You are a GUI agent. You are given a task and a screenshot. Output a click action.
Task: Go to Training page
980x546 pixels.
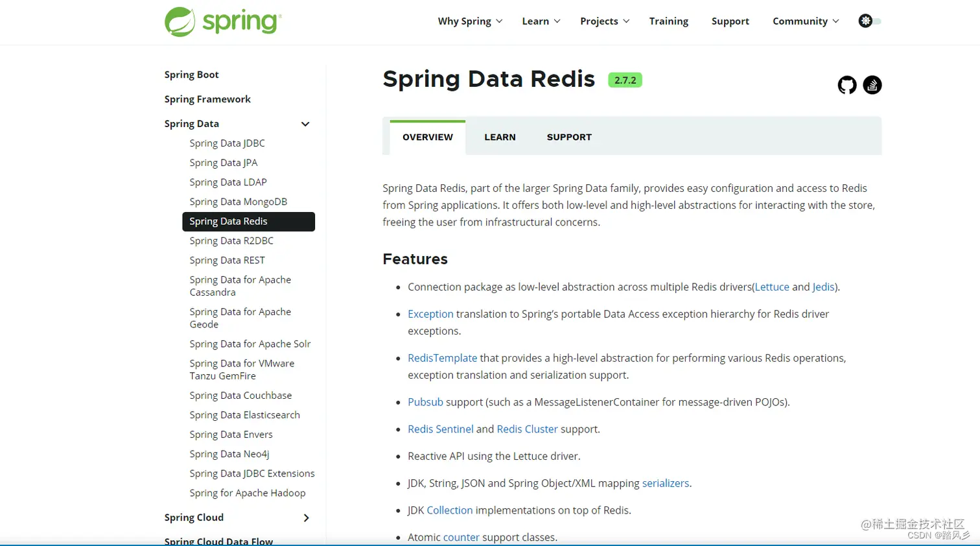coord(669,21)
